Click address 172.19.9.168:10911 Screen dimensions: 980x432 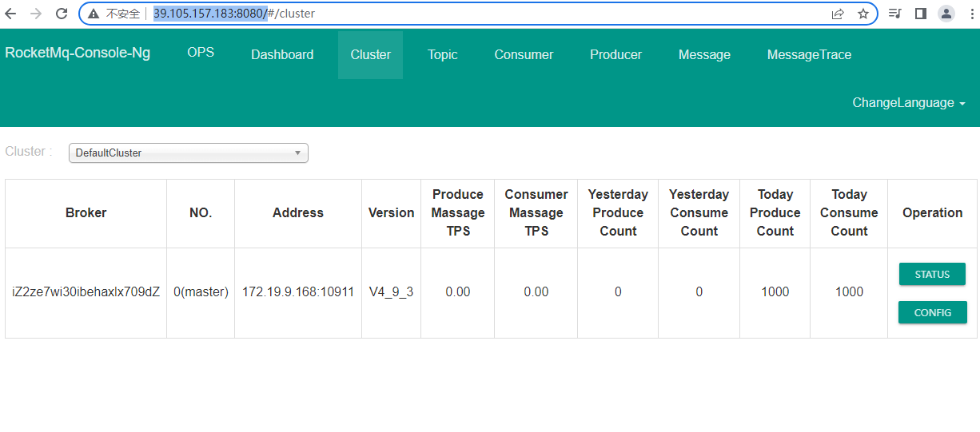pyautogui.click(x=298, y=291)
